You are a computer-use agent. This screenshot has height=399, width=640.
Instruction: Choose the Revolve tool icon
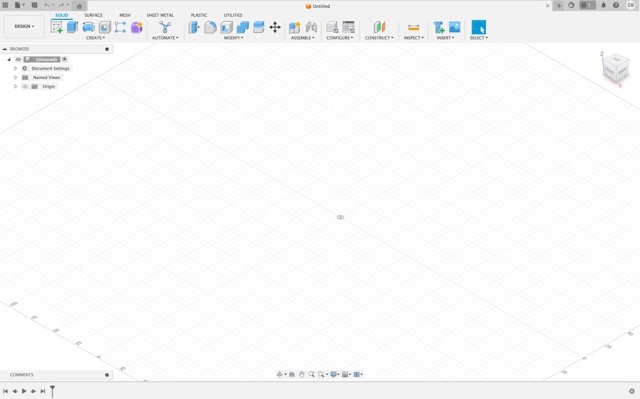click(x=89, y=27)
